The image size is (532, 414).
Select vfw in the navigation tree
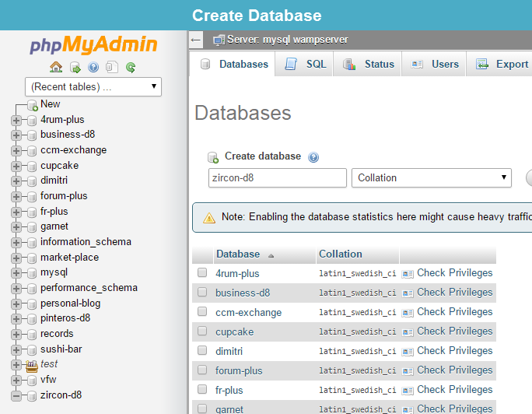(48, 380)
